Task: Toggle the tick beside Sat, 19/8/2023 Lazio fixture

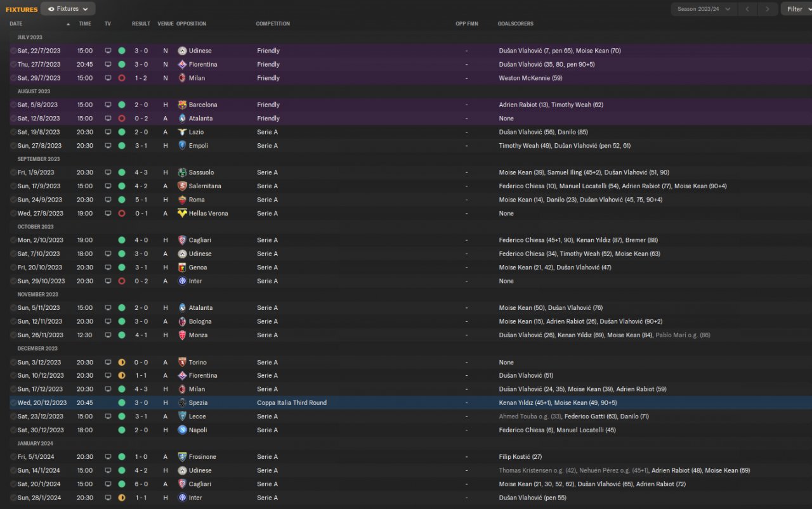Action: click(13, 132)
